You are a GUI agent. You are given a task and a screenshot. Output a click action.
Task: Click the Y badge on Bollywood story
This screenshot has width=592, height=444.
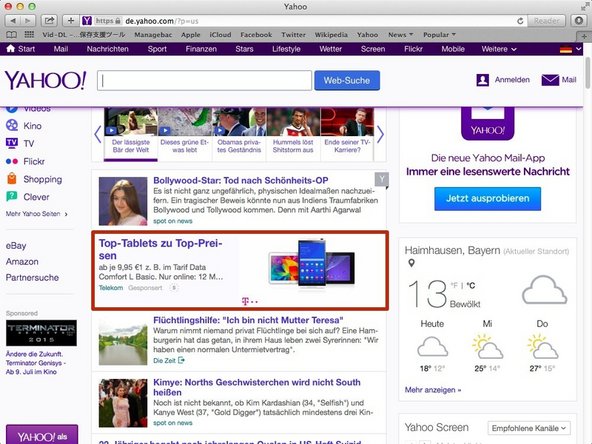(x=382, y=179)
